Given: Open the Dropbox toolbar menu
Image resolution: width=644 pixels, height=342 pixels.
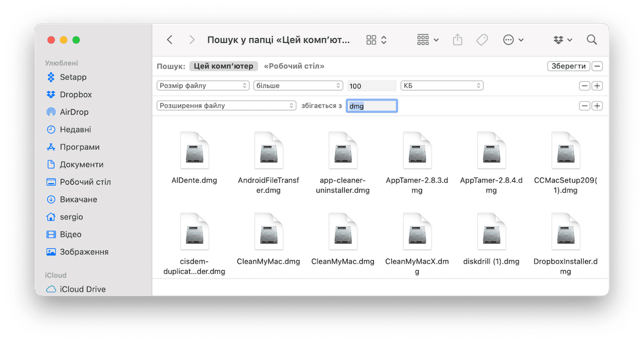Looking at the screenshot, I should coord(563,40).
